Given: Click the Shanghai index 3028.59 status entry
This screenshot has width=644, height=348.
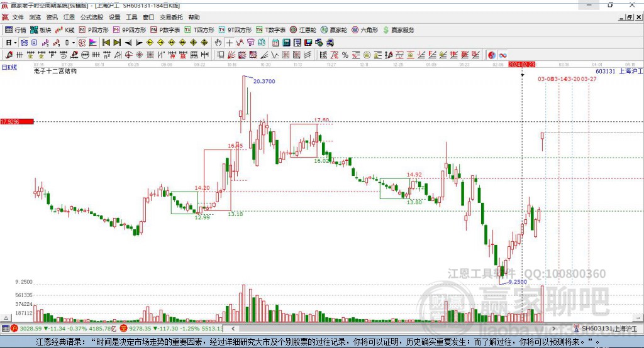Looking at the screenshot, I should coord(31,329).
